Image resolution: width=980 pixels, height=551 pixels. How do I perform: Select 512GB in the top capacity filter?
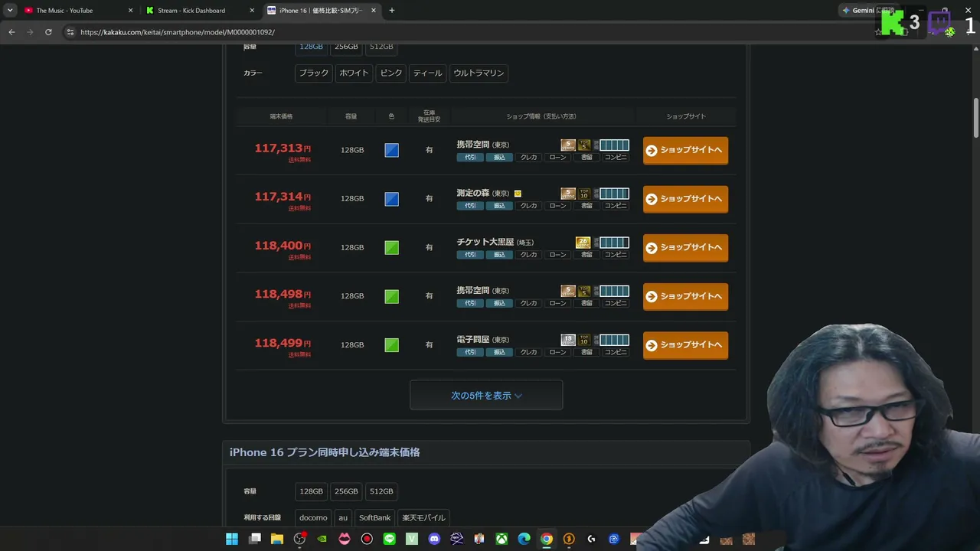tap(381, 47)
